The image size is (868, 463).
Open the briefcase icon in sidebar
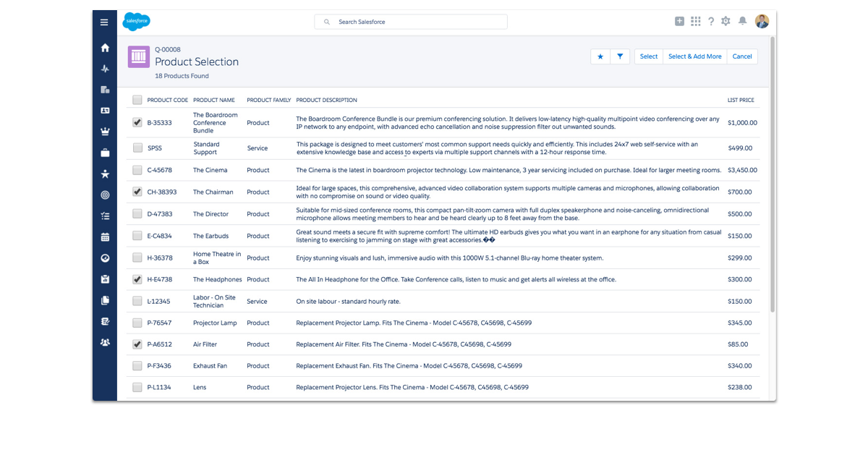coord(105,153)
